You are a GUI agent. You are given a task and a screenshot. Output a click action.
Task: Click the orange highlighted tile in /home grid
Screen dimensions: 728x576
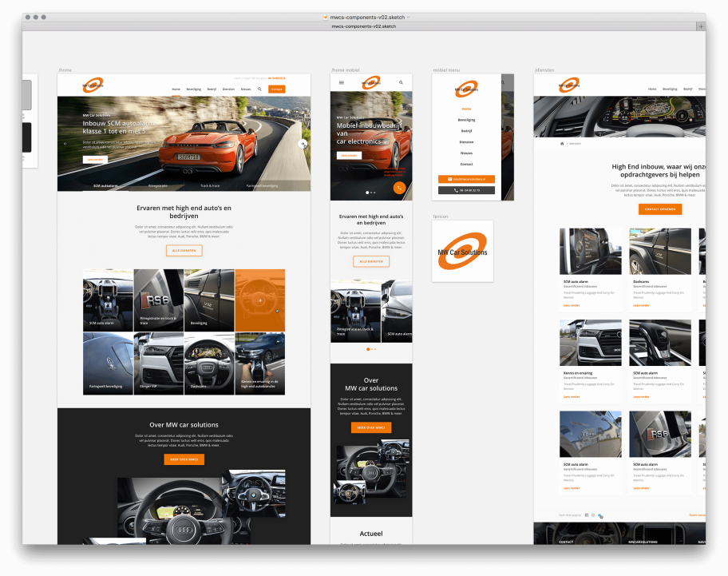click(x=260, y=300)
